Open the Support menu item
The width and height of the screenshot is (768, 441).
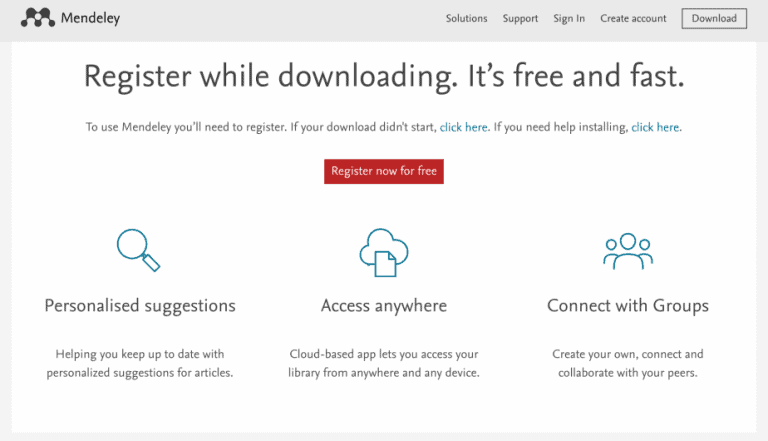(x=520, y=18)
